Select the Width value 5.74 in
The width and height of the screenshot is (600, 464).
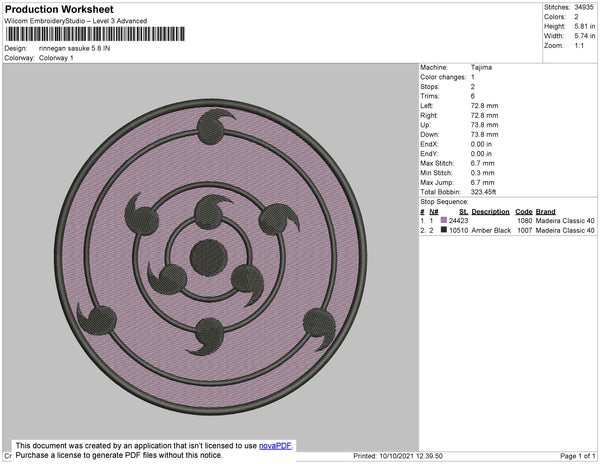(584, 36)
